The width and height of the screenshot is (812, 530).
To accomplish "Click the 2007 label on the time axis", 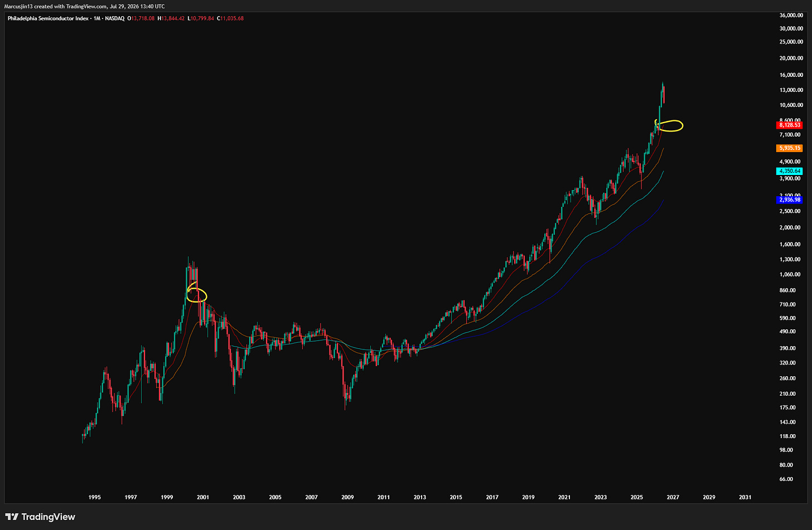I will [x=311, y=497].
